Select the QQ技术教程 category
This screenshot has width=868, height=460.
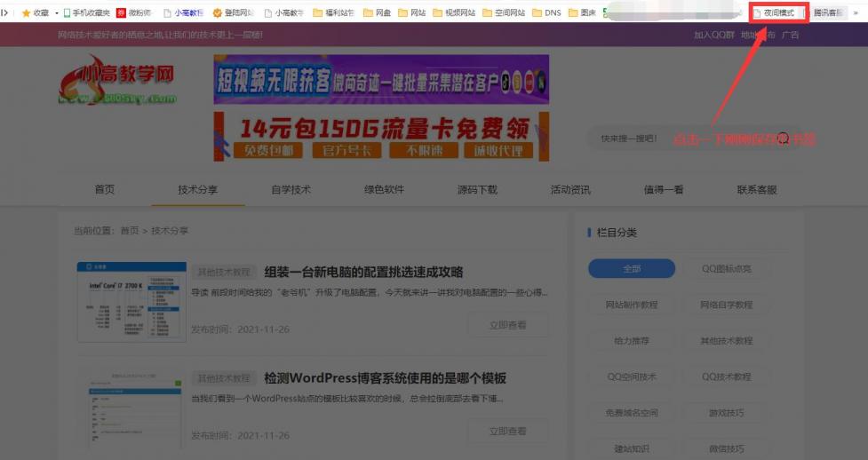(726, 377)
